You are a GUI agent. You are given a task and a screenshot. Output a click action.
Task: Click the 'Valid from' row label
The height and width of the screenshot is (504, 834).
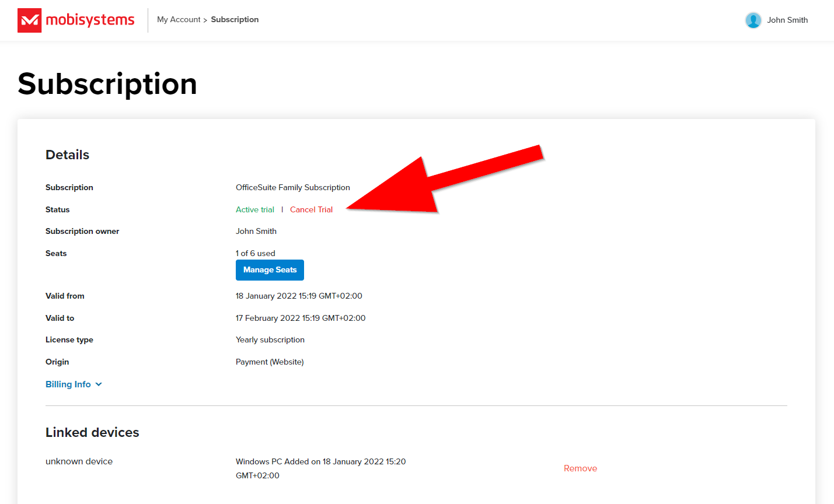point(65,296)
